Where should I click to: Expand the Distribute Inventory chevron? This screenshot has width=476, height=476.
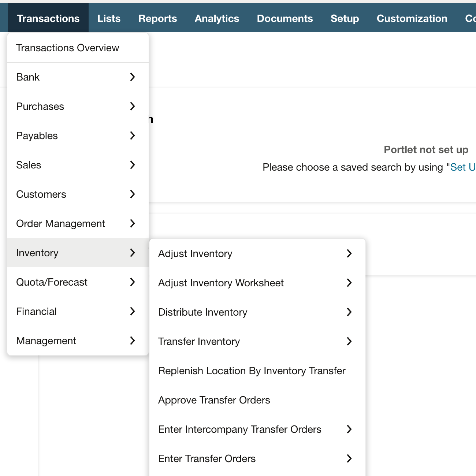[349, 312]
